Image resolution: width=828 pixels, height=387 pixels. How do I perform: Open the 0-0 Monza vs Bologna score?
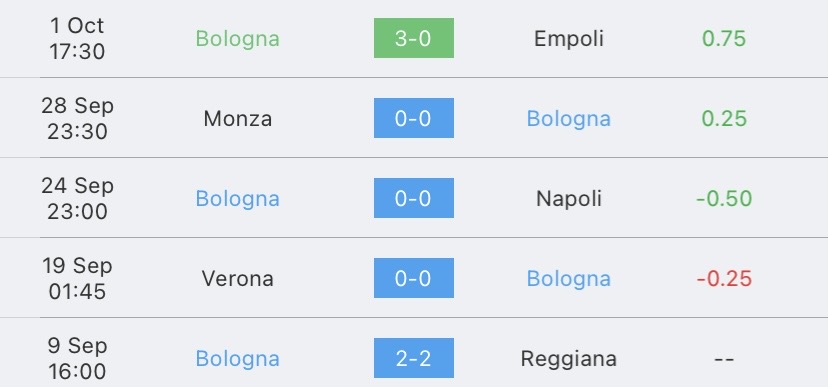click(x=413, y=118)
